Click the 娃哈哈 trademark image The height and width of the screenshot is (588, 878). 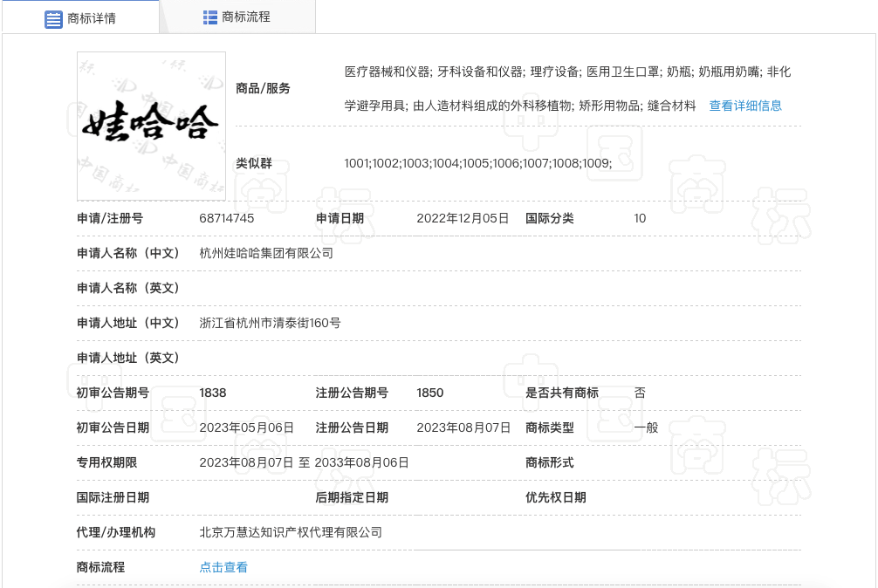pos(151,126)
